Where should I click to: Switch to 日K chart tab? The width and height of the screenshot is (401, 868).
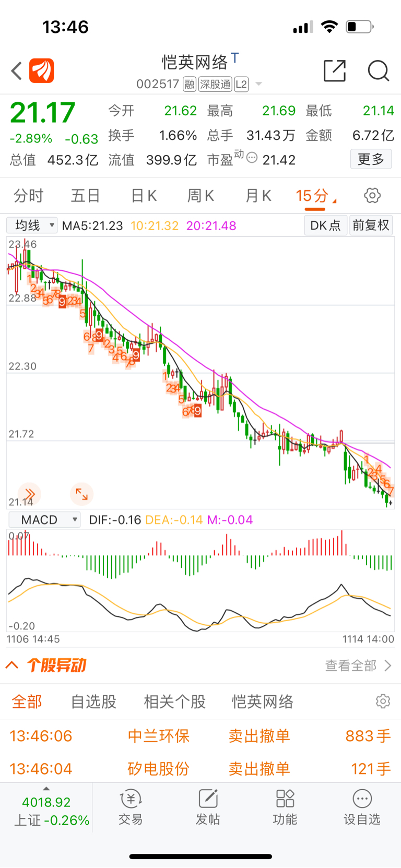pyautogui.click(x=144, y=196)
